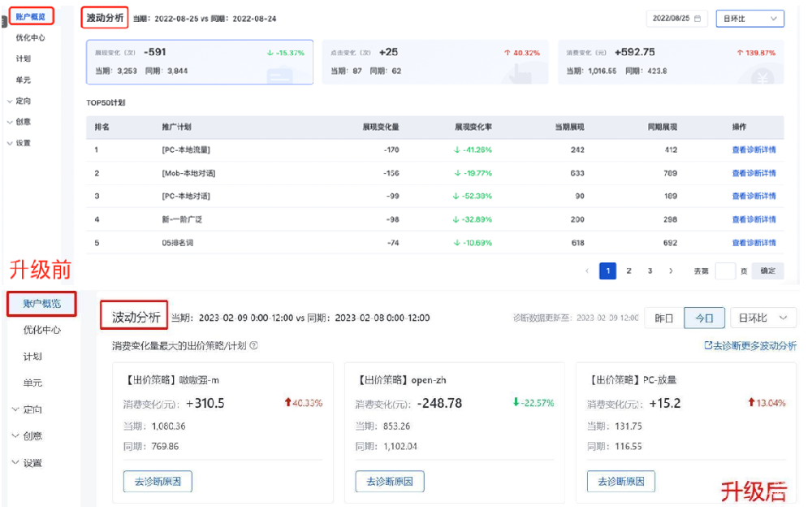812x515 pixels.
Task: Expand 定向 in the sidebar above the 升级前 label
Action: (x=23, y=102)
